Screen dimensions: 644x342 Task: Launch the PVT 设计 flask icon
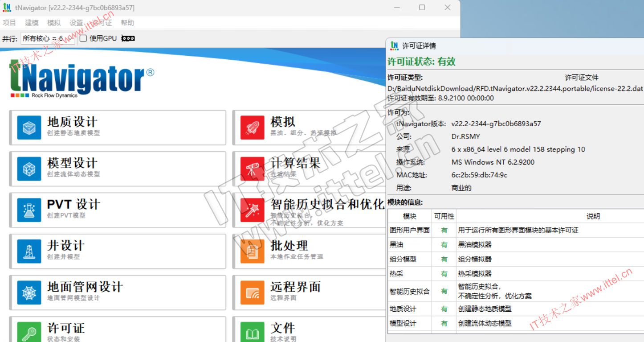click(x=29, y=210)
